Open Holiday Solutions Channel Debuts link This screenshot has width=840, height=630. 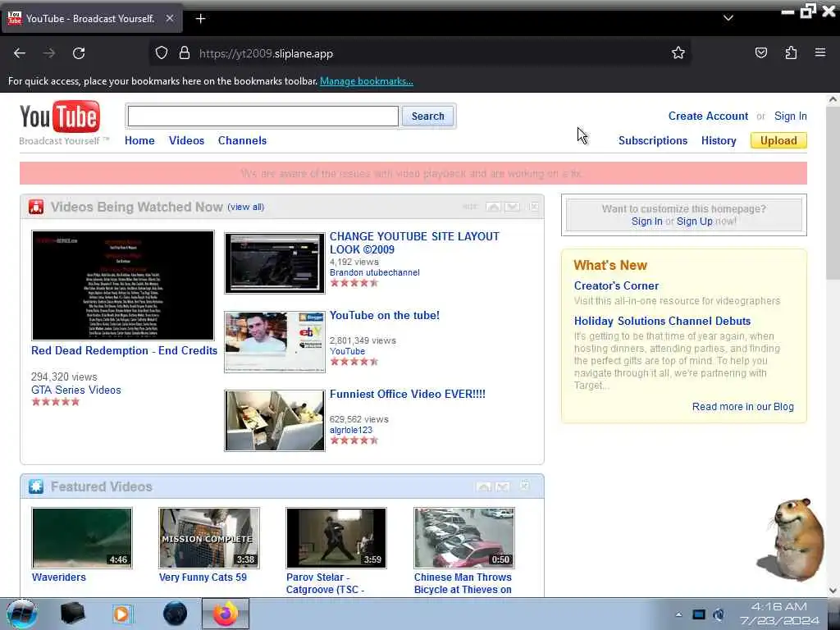point(662,321)
